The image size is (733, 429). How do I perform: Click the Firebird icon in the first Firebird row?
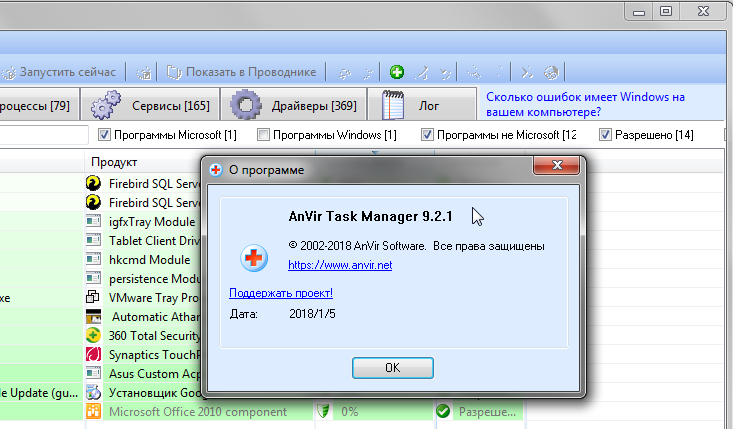point(93,183)
